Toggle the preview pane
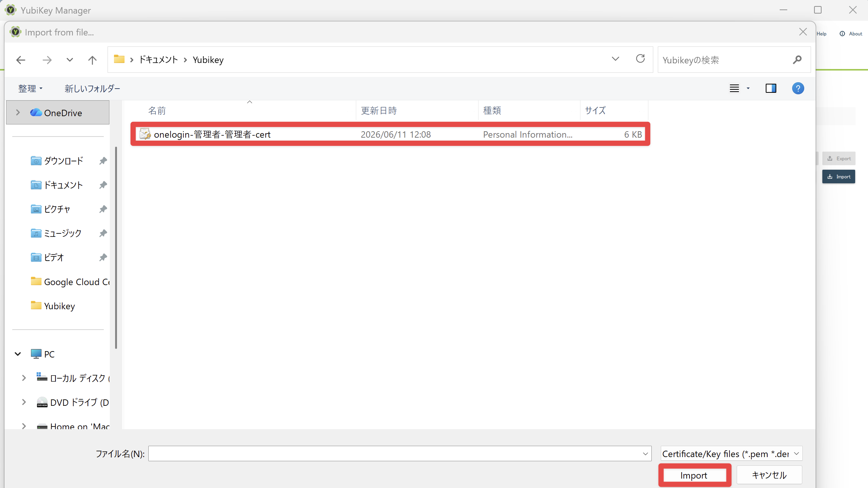The height and width of the screenshot is (488, 868). 771,89
